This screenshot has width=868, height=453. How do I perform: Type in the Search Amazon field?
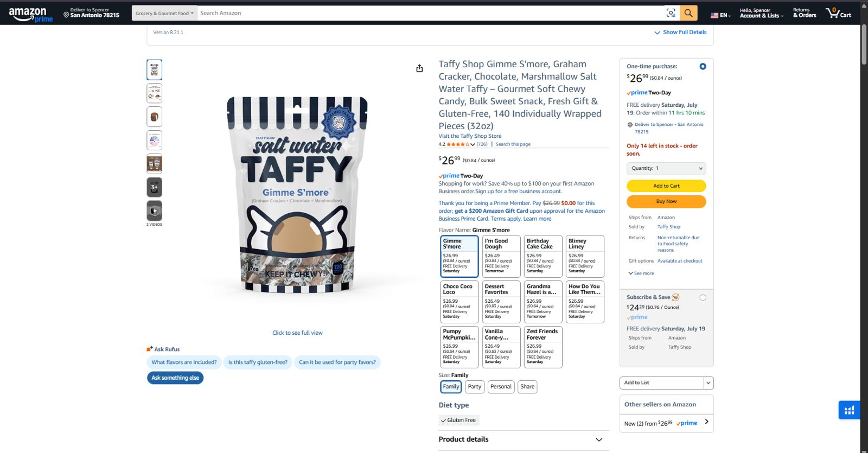[429, 13]
